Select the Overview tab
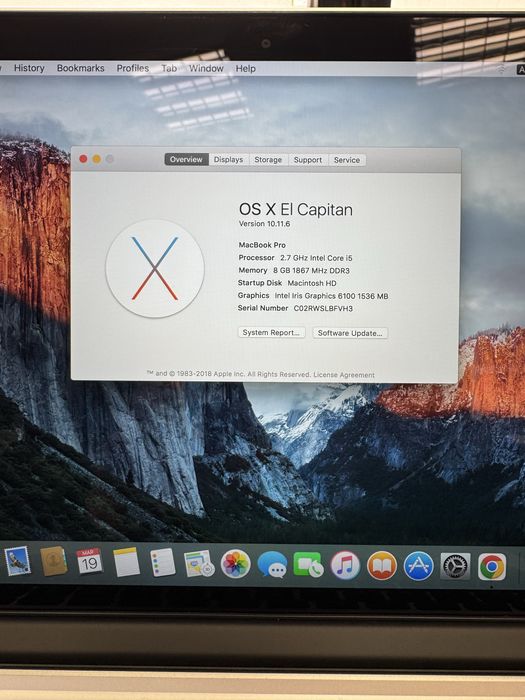The height and width of the screenshot is (700, 525). pos(186,159)
